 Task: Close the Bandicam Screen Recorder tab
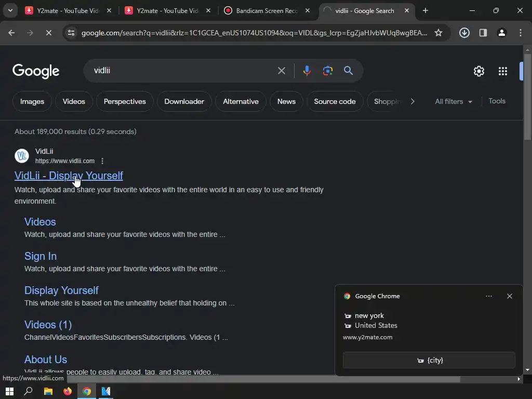[x=308, y=11]
